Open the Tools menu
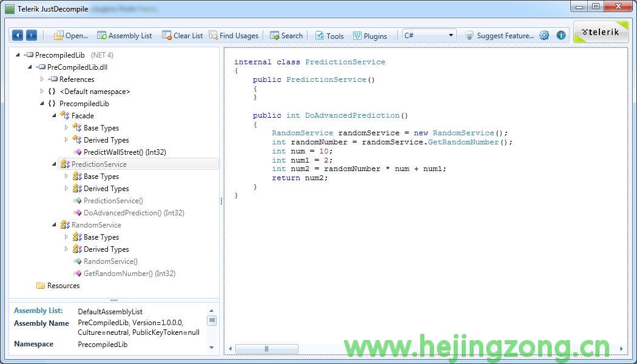 [329, 36]
